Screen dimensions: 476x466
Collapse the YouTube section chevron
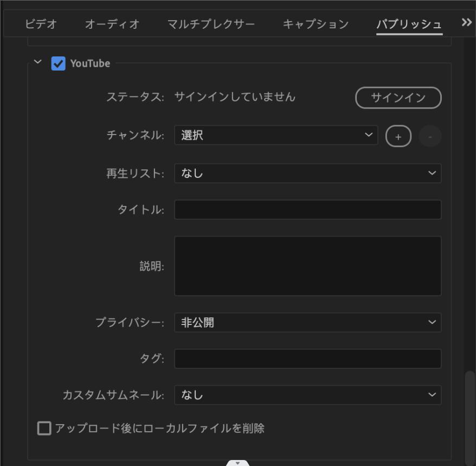tap(37, 62)
